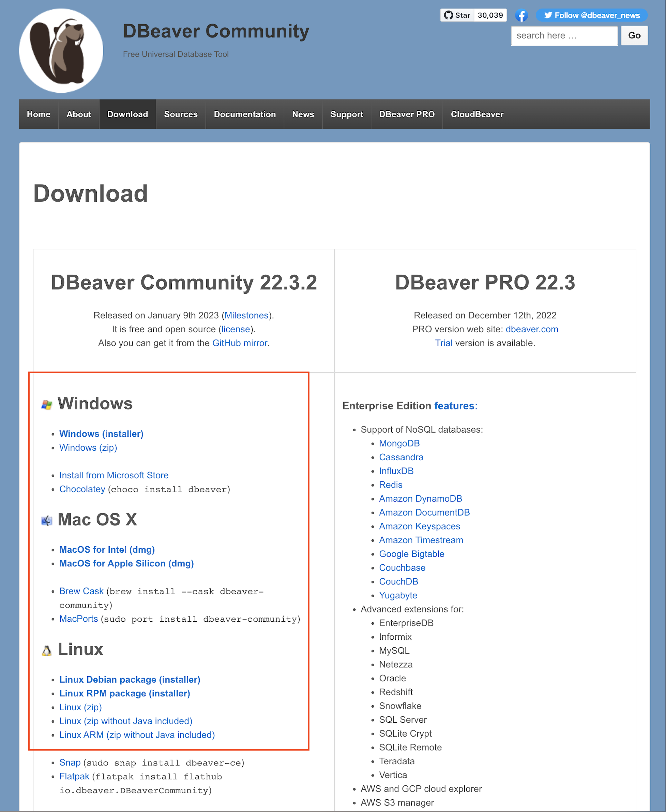666x812 pixels.
Task: Download MacOS for Apple Silicon (dmg)
Action: click(126, 563)
